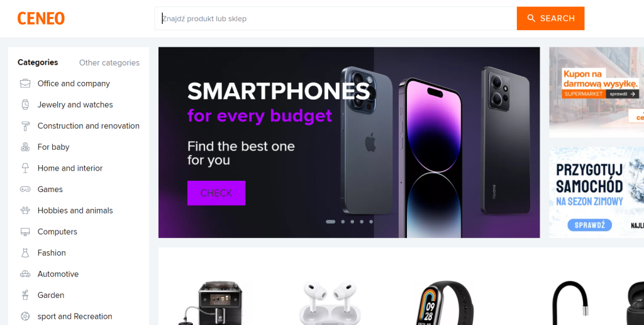Click the purple CHECK button on banner
Viewport: 644px width, 325px height.
[216, 193]
